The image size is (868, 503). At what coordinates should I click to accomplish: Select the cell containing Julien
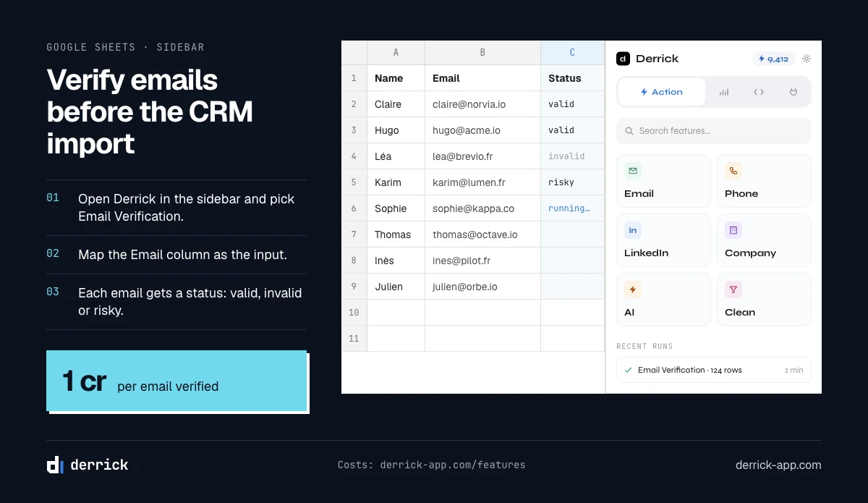396,287
